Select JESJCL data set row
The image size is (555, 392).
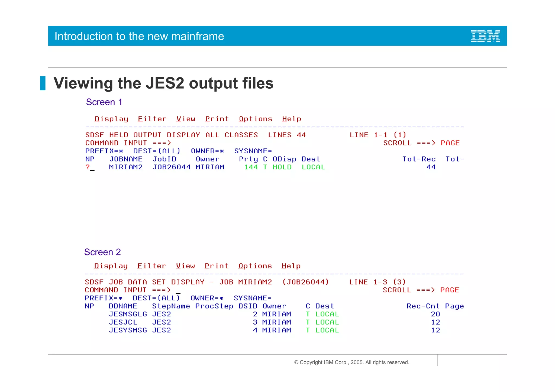(123, 322)
